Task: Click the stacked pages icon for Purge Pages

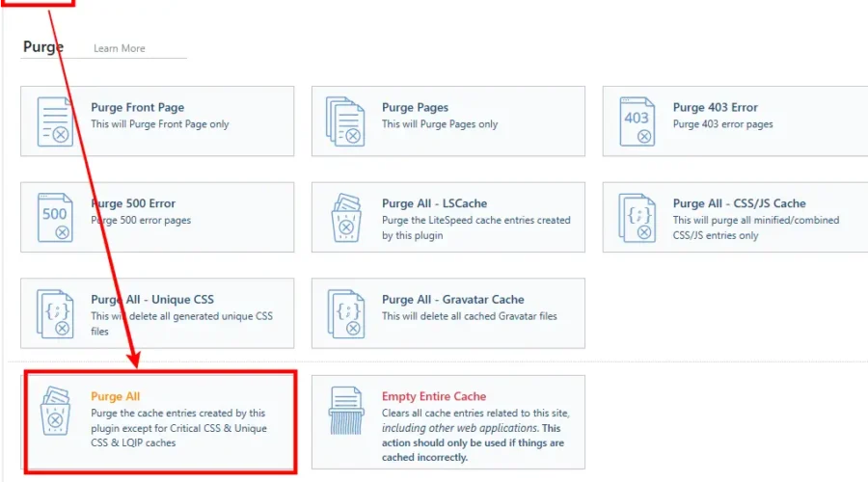Action: [x=345, y=121]
